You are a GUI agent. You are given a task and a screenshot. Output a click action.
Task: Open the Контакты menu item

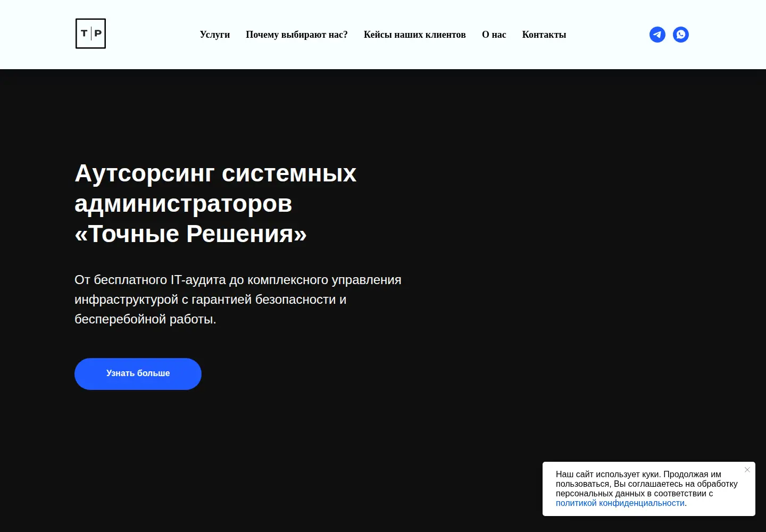pyautogui.click(x=544, y=35)
